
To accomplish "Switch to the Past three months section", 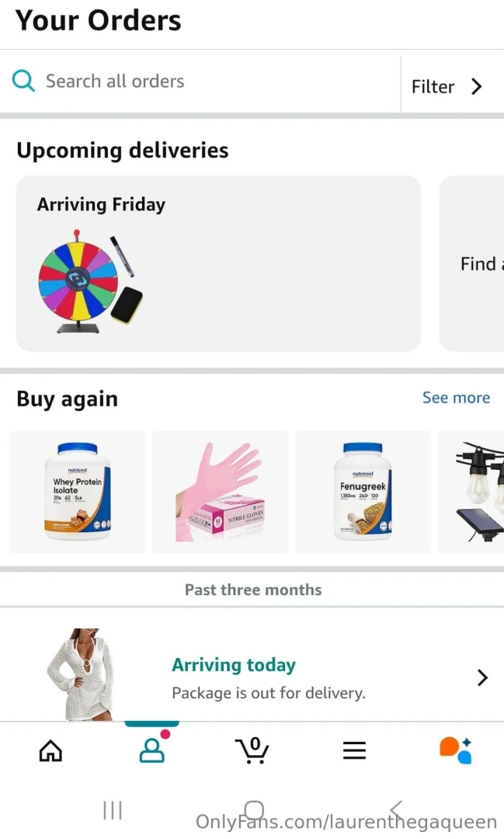I will click(253, 590).
